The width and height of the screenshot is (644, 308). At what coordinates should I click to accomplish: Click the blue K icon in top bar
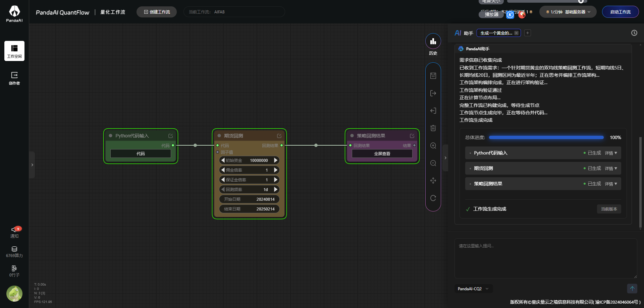[x=510, y=15]
